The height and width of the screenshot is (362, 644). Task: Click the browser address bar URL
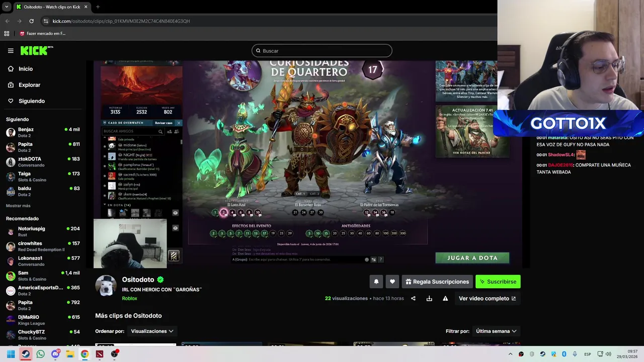point(121,21)
